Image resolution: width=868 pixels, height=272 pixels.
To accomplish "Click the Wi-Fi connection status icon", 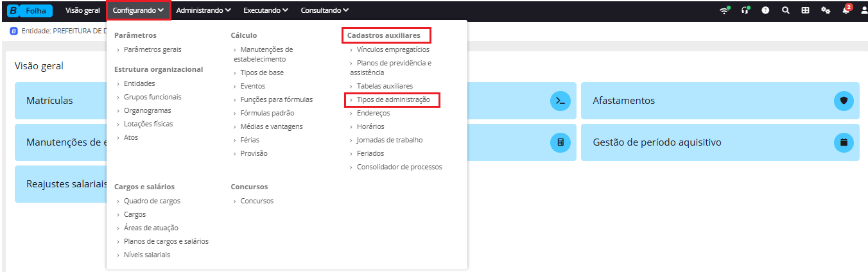I will click(x=724, y=10).
